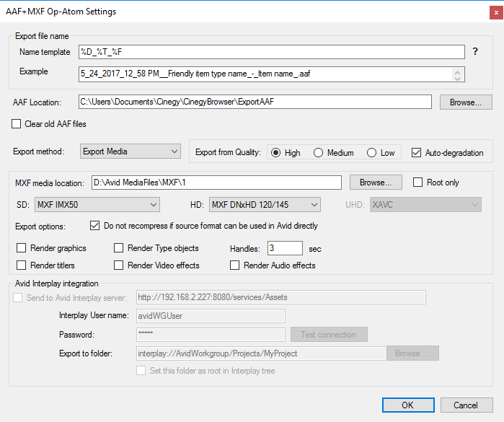Open the UHD XAVC dropdown
Viewport: 504px width, 422px height.
coord(425,205)
